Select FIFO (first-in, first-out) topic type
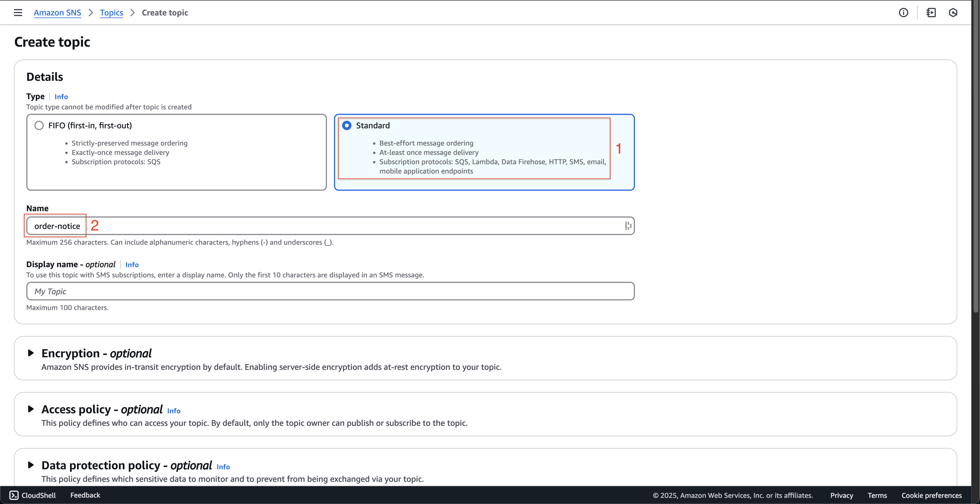This screenshot has height=504, width=980. coord(39,125)
